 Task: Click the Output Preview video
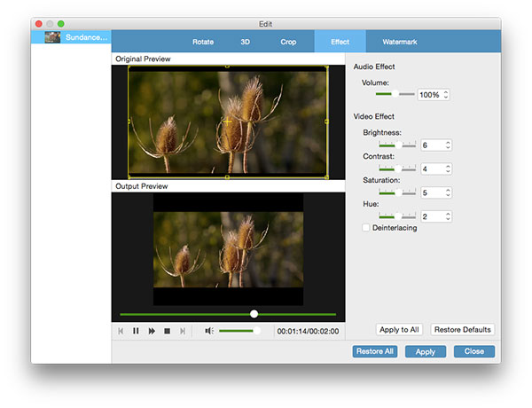coord(229,249)
